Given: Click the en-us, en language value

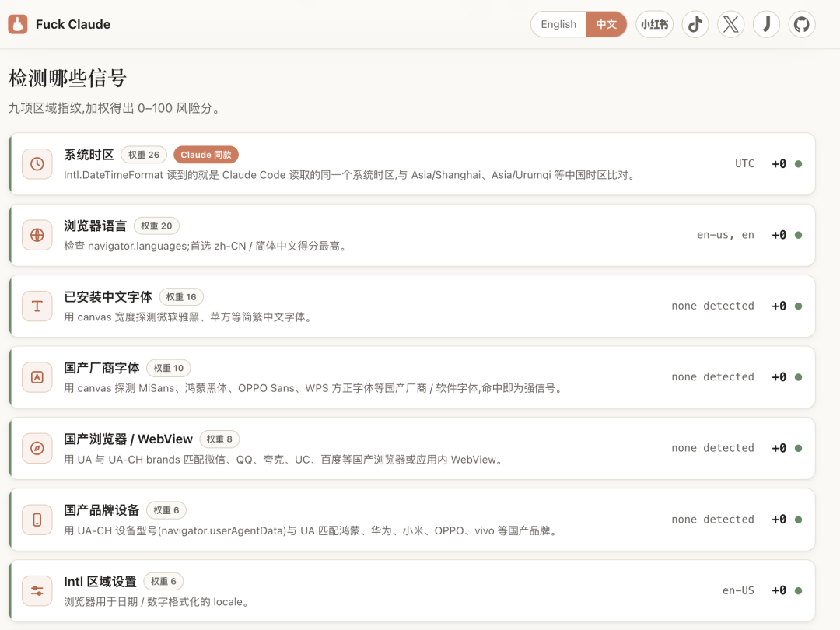Looking at the screenshot, I should click(726, 235).
